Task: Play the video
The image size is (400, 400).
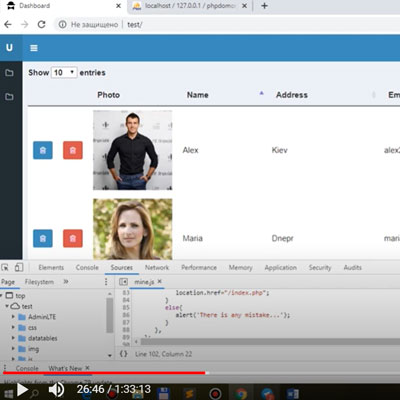Action: pos(22,389)
